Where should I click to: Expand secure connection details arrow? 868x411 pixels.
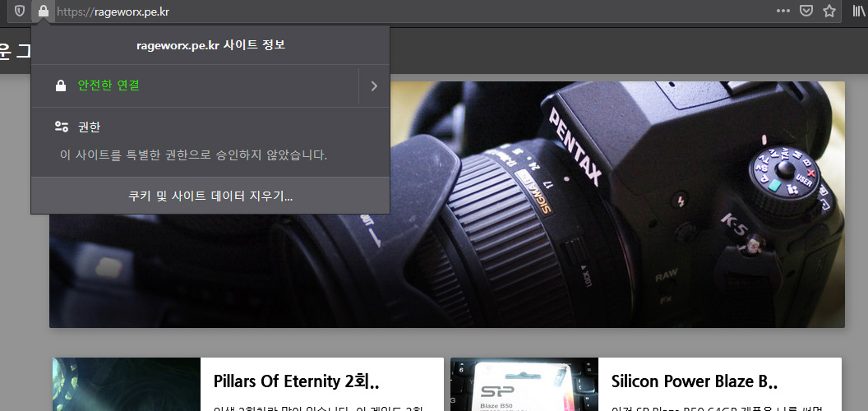coord(374,85)
